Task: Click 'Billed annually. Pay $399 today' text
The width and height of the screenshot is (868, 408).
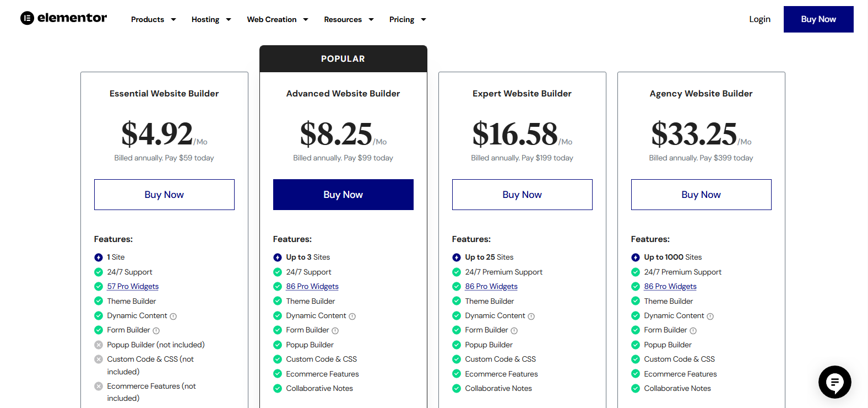Action: (x=701, y=158)
